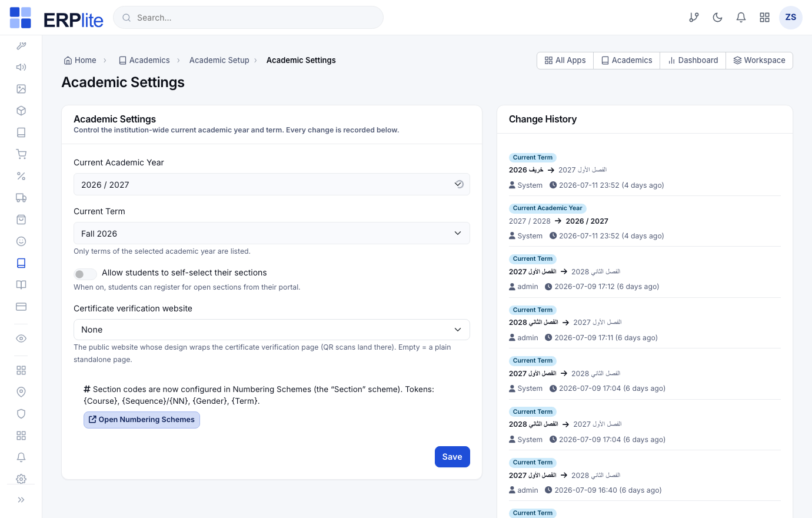812x518 pixels.
Task: Switch to Workspace tab
Action: click(760, 61)
